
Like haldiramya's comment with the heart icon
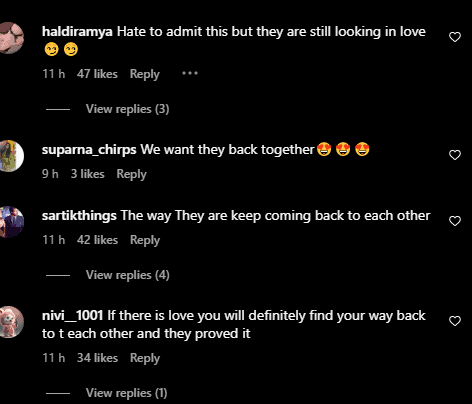point(455,37)
